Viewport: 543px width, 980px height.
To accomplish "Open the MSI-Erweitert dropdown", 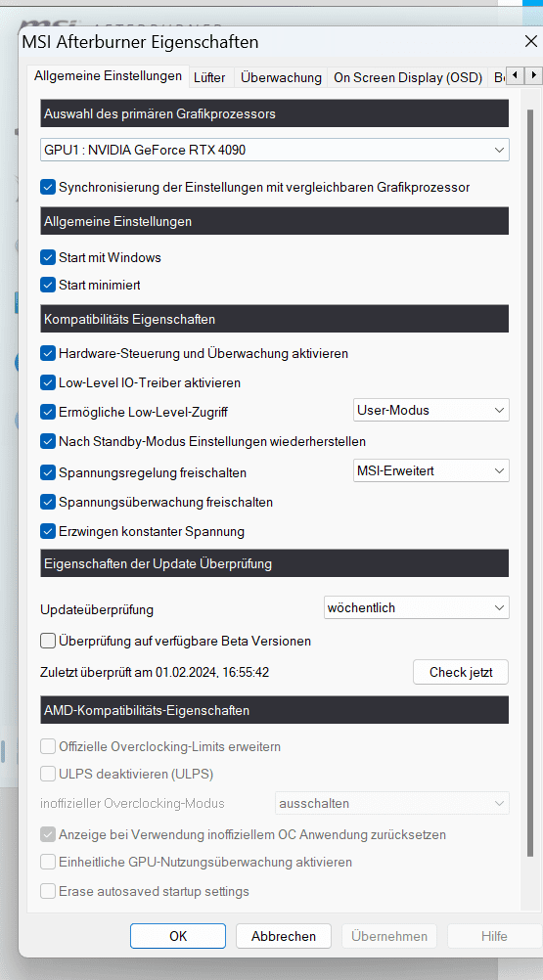I will click(x=431, y=470).
